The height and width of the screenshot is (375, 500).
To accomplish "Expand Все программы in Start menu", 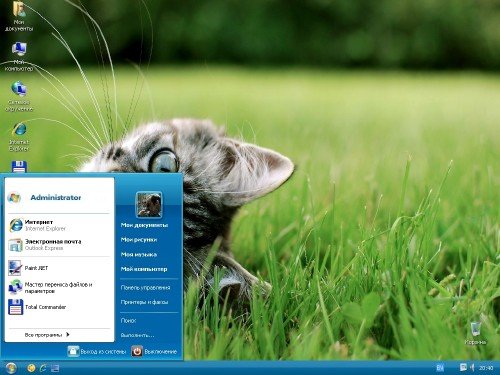I will (x=47, y=335).
